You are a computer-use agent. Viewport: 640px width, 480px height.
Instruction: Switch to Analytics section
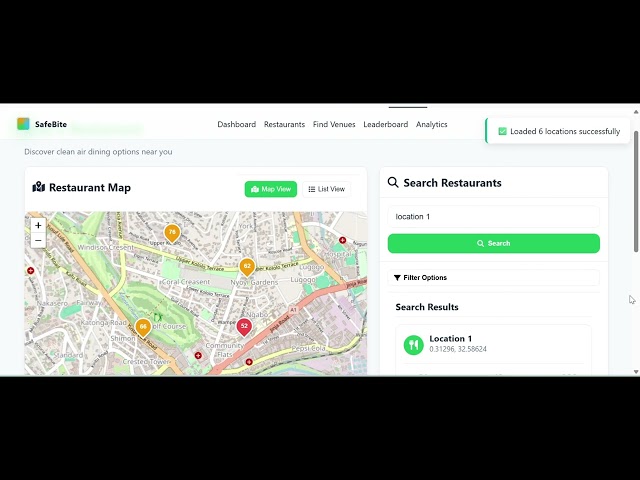431,124
